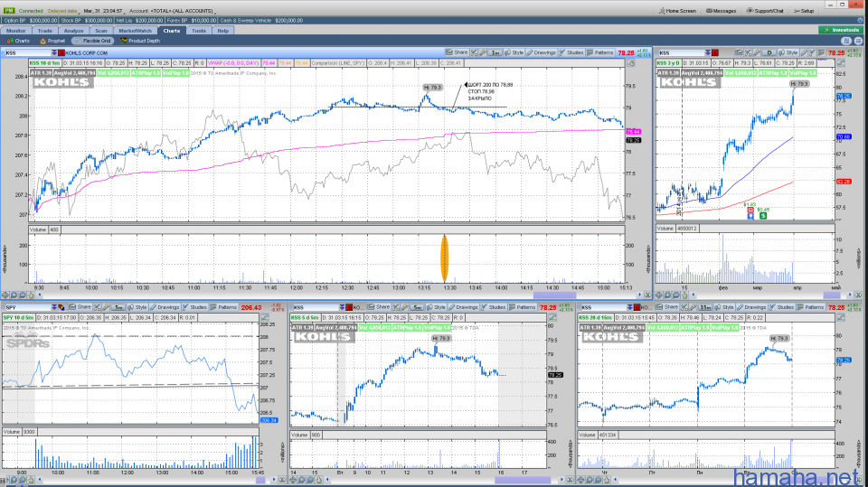Click the orange volume marker near 13:30
This screenshot has height=487, width=868.
pyautogui.click(x=444, y=258)
